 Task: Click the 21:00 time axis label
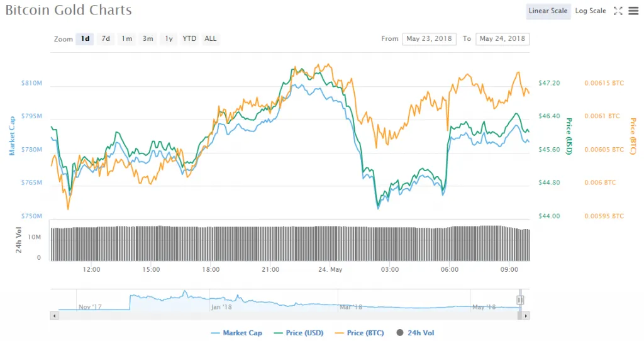point(270,269)
